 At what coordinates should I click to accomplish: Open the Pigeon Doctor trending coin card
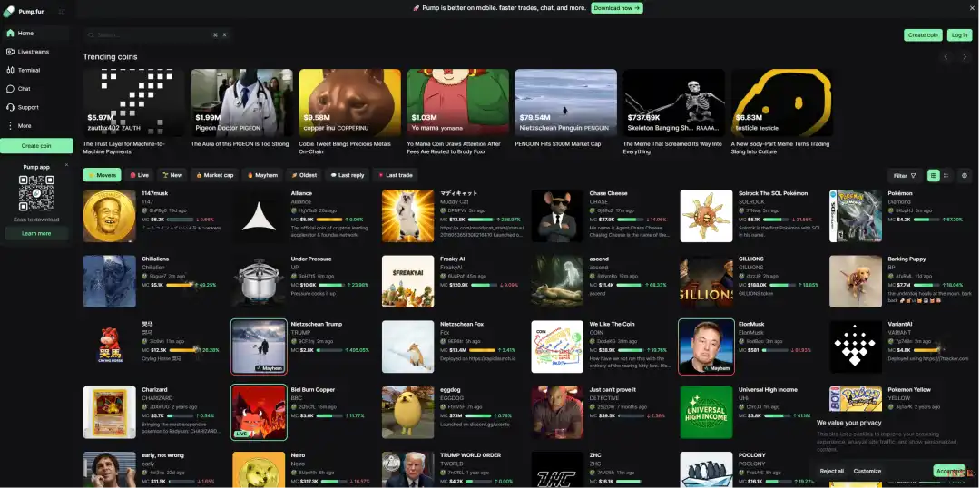(x=241, y=109)
